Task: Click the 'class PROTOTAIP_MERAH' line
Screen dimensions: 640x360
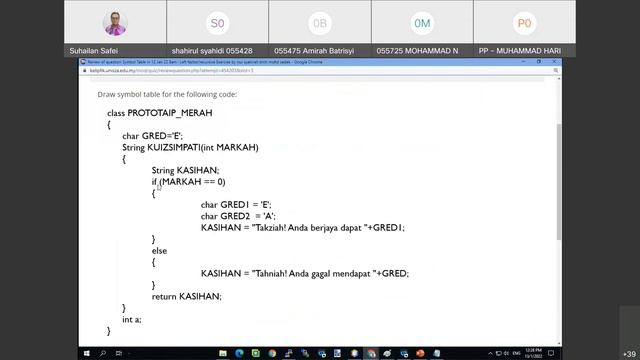Action: point(160,113)
